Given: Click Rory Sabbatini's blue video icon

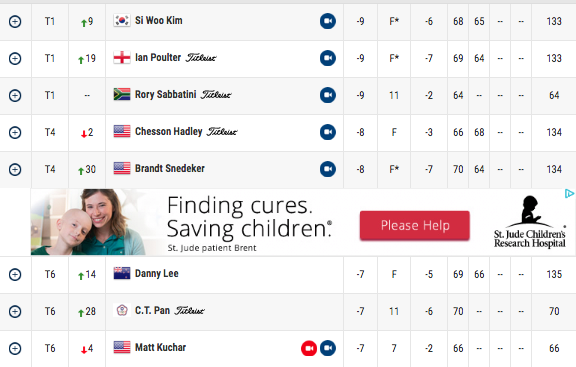Looking at the screenshot, I should pos(328,95).
